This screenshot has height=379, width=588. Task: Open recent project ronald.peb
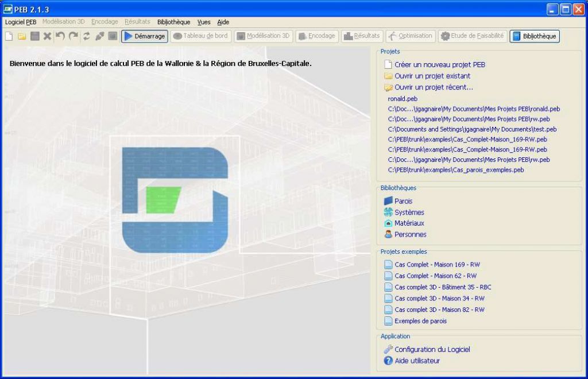pos(403,99)
